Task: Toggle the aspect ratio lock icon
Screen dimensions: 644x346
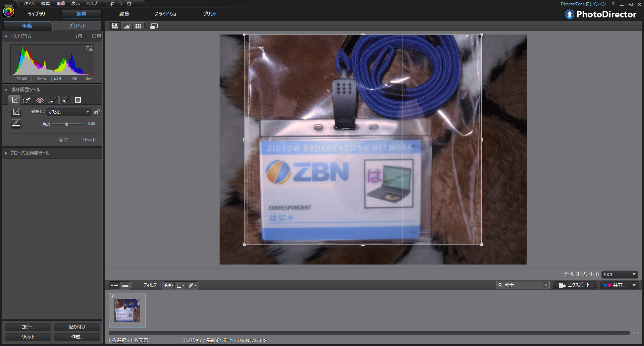Action: point(97,112)
